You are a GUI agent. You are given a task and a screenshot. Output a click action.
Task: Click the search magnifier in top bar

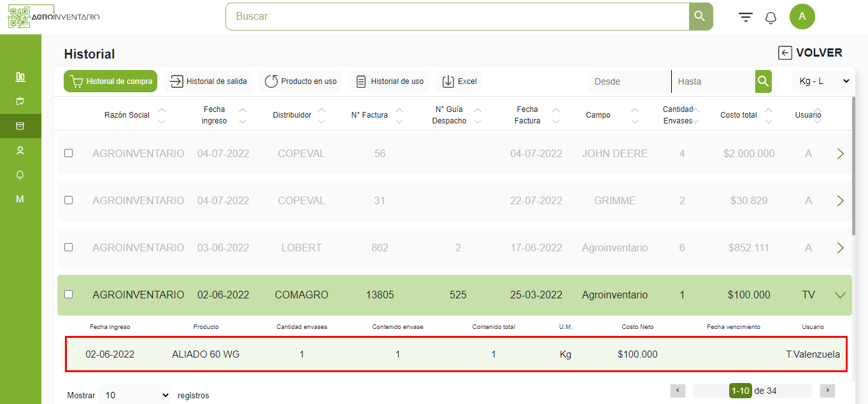(701, 17)
